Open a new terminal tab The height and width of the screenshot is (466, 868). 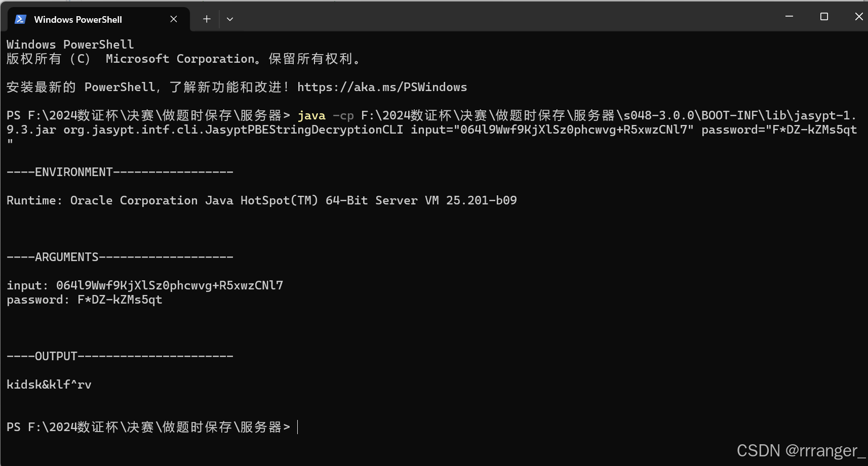click(x=207, y=19)
